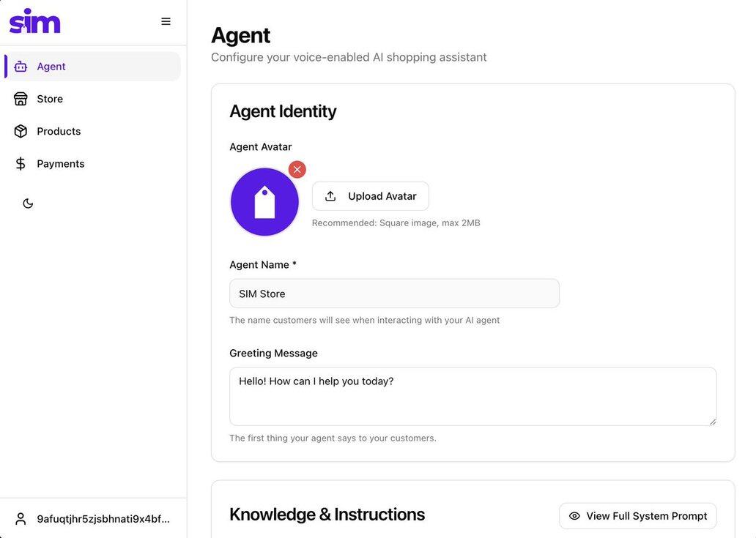
Task: Focus the Agent Name field
Action: click(x=394, y=294)
